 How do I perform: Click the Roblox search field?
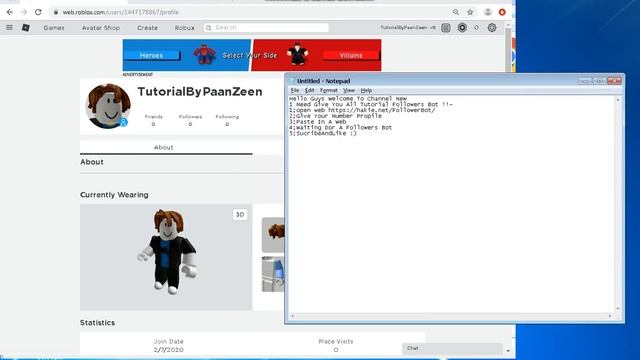pos(266,27)
